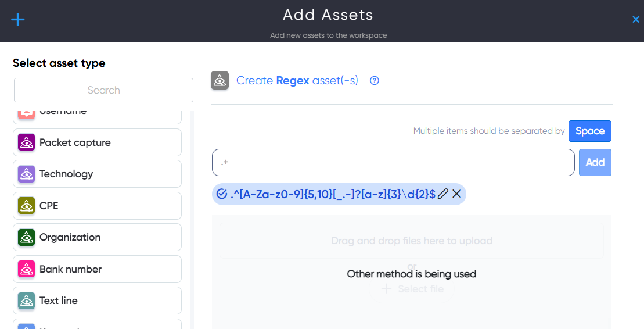The image size is (644, 329).
Task: Click the Bank number pink icon
Action: [x=26, y=269]
